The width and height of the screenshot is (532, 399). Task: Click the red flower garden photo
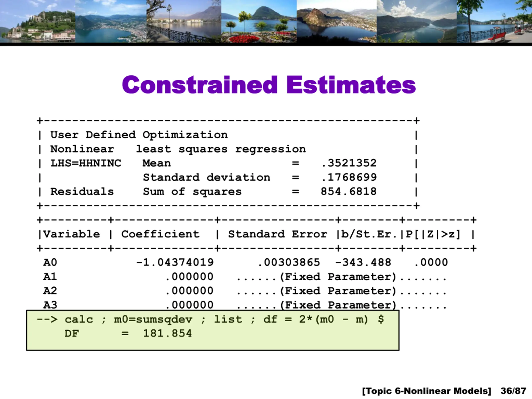tap(259, 21)
